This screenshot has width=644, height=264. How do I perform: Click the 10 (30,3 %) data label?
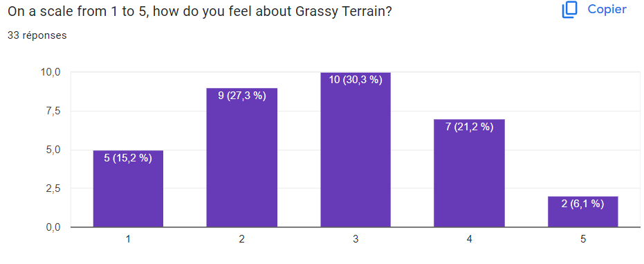[356, 80]
